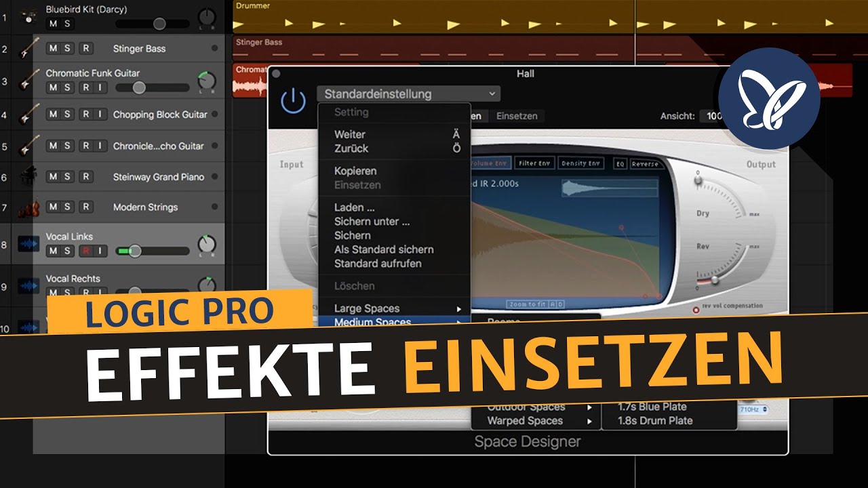Open the Filter Env view
This screenshot has height=488, width=868.
tap(534, 163)
